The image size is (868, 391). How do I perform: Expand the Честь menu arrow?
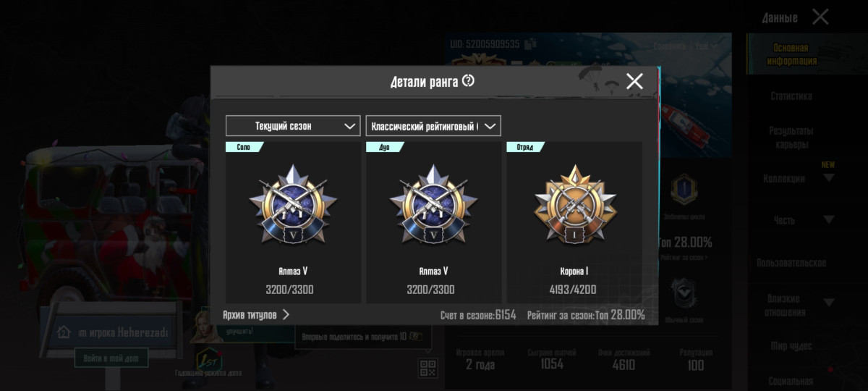tap(829, 219)
